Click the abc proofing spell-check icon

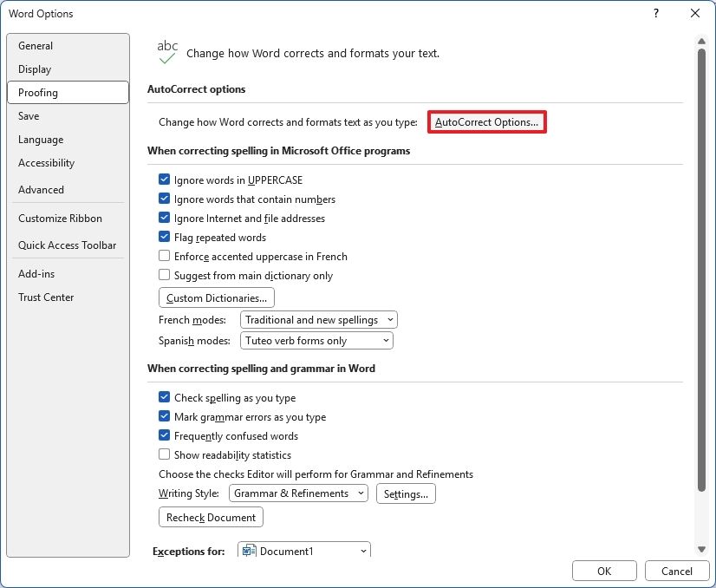click(166, 49)
